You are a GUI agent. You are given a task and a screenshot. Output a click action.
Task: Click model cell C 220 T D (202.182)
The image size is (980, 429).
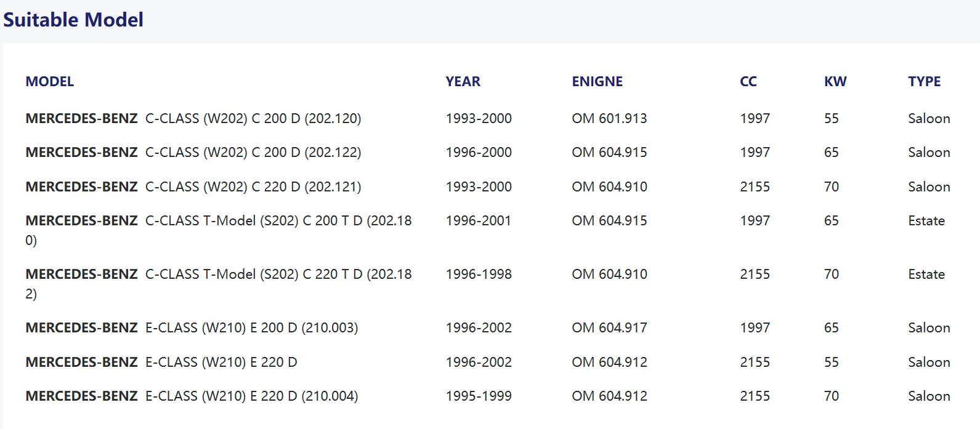coord(219,284)
